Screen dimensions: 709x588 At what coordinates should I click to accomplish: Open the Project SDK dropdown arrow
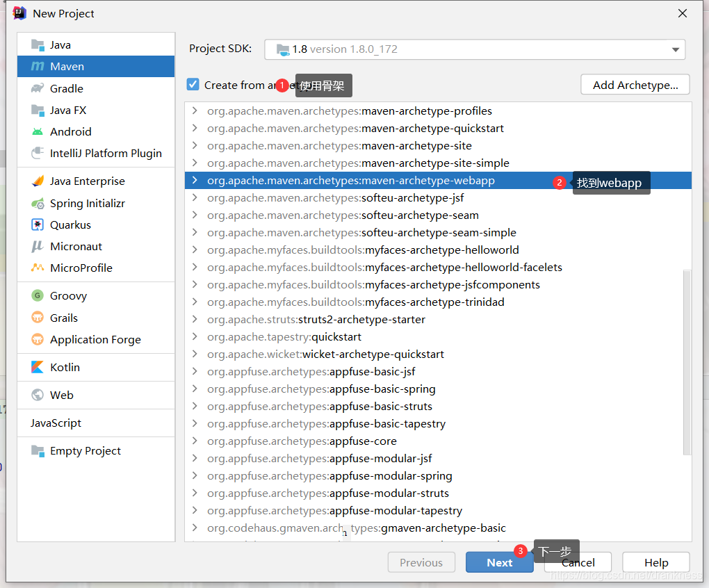coord(676,49)
